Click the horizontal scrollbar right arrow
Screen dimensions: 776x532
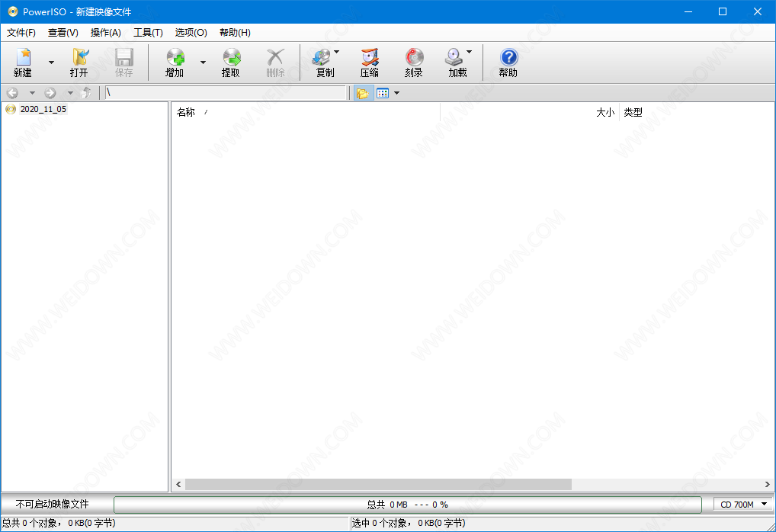click(x=767, y=484)
